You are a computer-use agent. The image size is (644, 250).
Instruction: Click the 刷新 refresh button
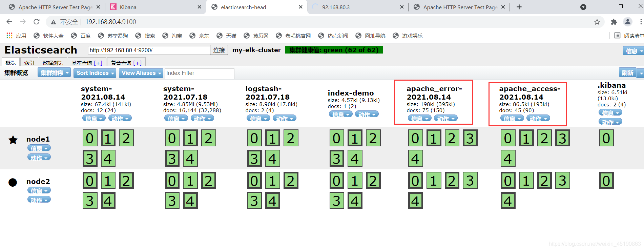click(x=627, y=73)
